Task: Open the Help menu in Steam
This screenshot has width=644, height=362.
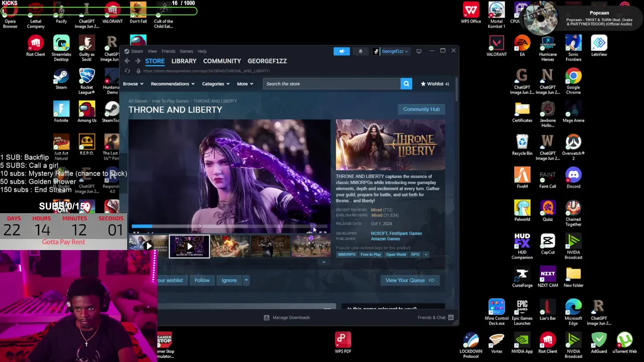Action: coord(202,51)
